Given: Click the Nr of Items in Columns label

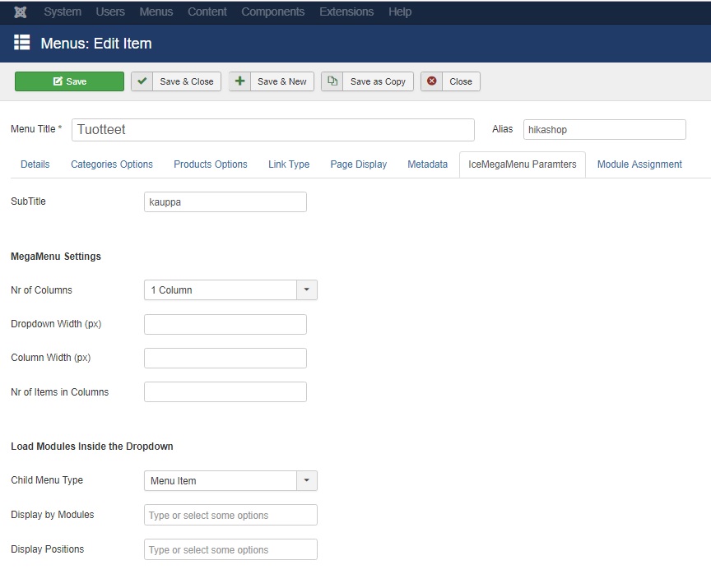Looking at the screenshot, I should 60,391.
